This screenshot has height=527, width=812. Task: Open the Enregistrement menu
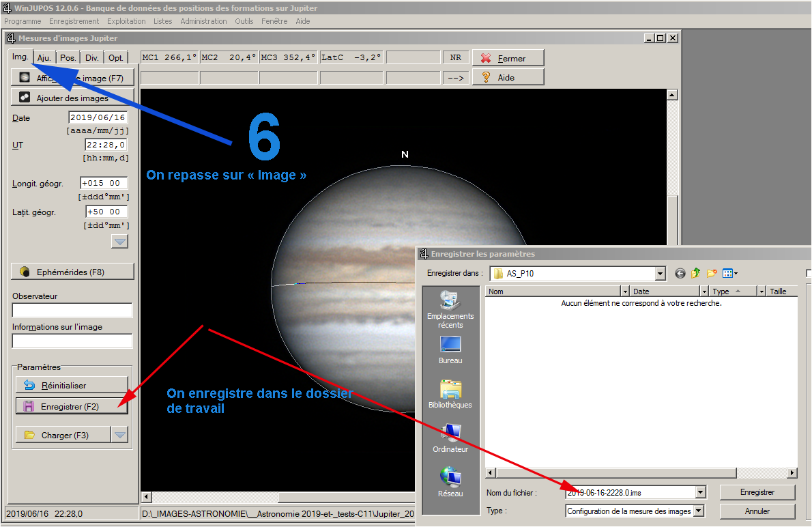74,21
